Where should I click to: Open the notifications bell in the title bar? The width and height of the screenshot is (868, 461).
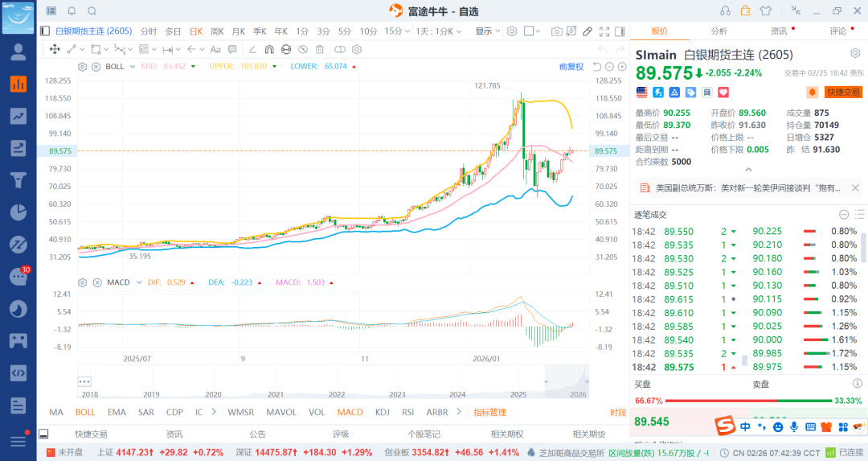[x=72, y=11]
